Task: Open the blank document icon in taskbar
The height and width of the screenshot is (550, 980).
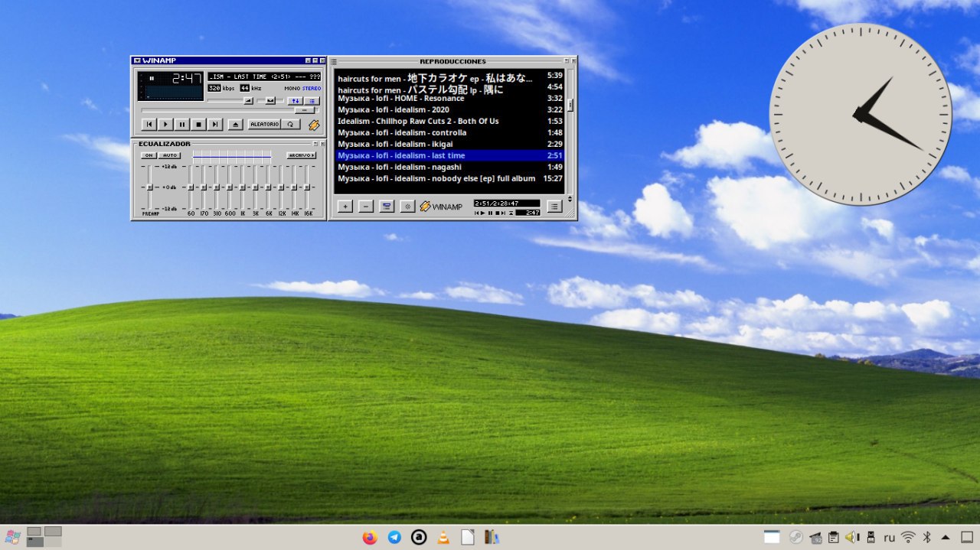Action: point(468,537)
